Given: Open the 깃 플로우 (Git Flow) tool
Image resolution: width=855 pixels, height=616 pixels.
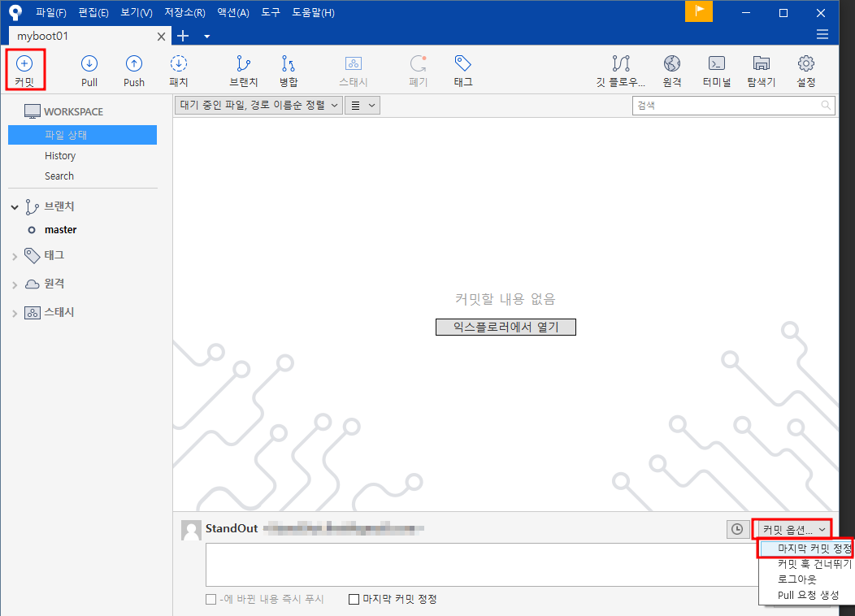Looking at the screenshot, I should (621, 71).
